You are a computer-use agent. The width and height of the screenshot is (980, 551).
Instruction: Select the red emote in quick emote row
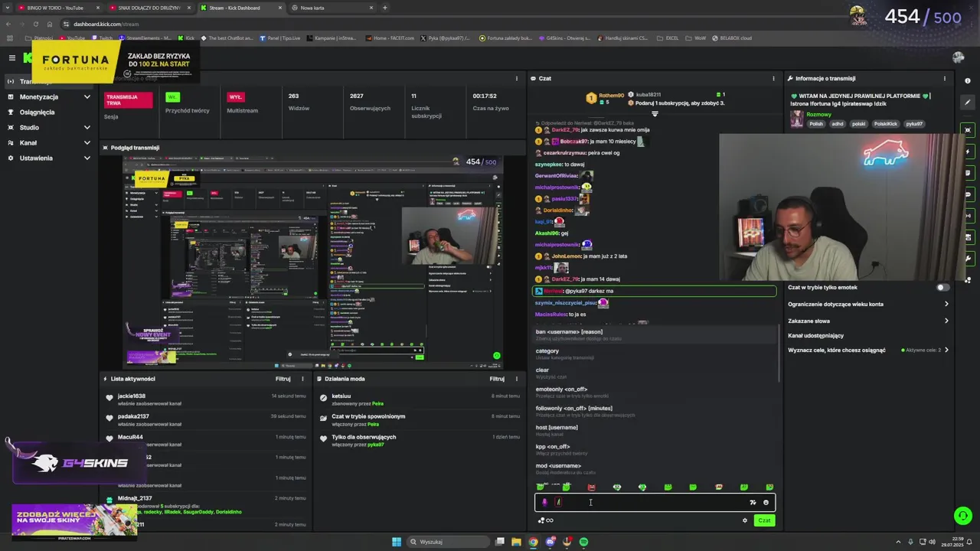[x=591, y=487]
